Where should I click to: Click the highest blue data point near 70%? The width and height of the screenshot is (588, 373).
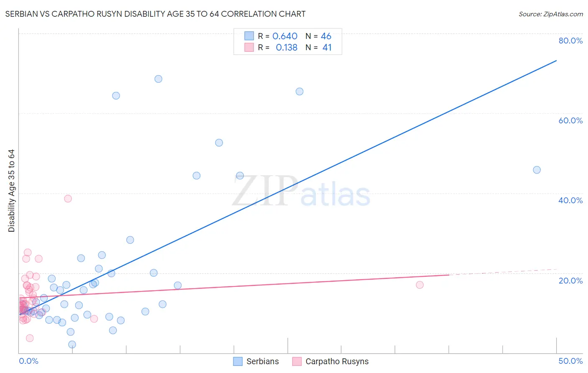[x=159, y=79]
